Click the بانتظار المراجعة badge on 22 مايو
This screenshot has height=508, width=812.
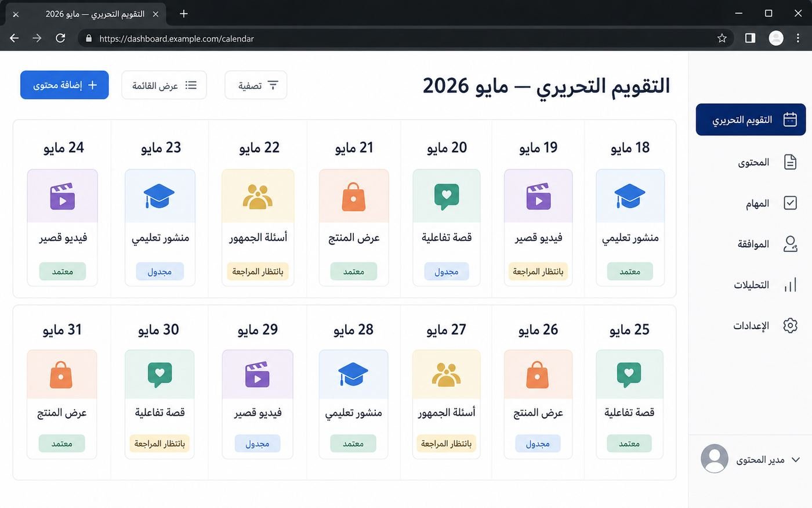point(258,271)
